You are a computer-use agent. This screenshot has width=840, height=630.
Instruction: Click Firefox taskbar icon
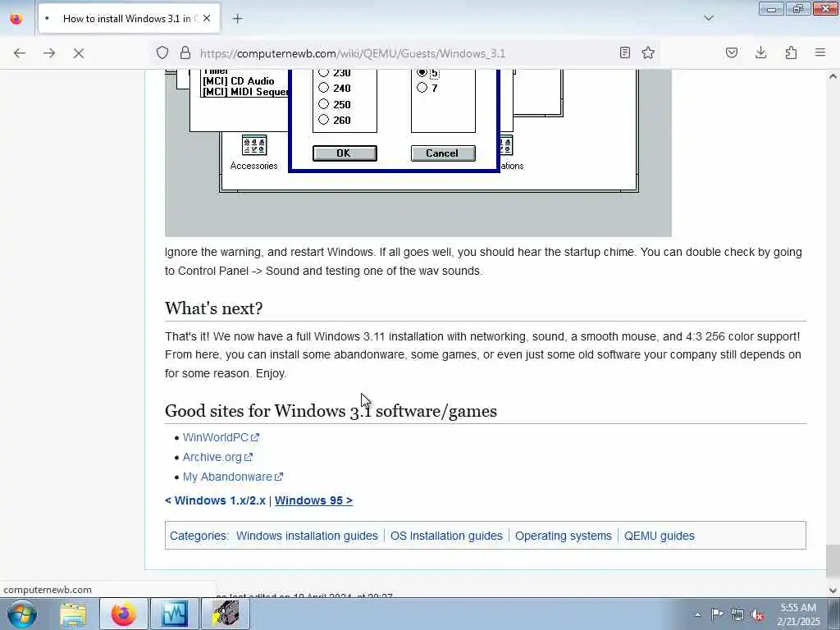(123, 614)
